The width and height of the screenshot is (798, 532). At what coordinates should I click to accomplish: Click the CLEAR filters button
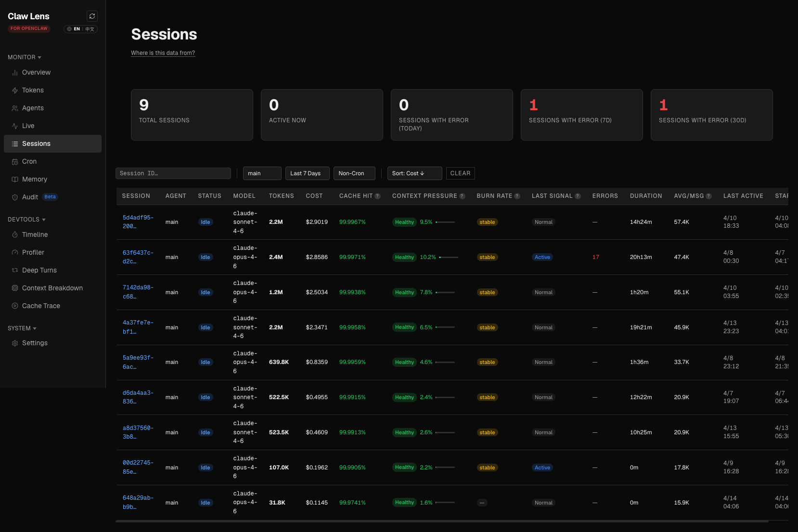point(461,173)
